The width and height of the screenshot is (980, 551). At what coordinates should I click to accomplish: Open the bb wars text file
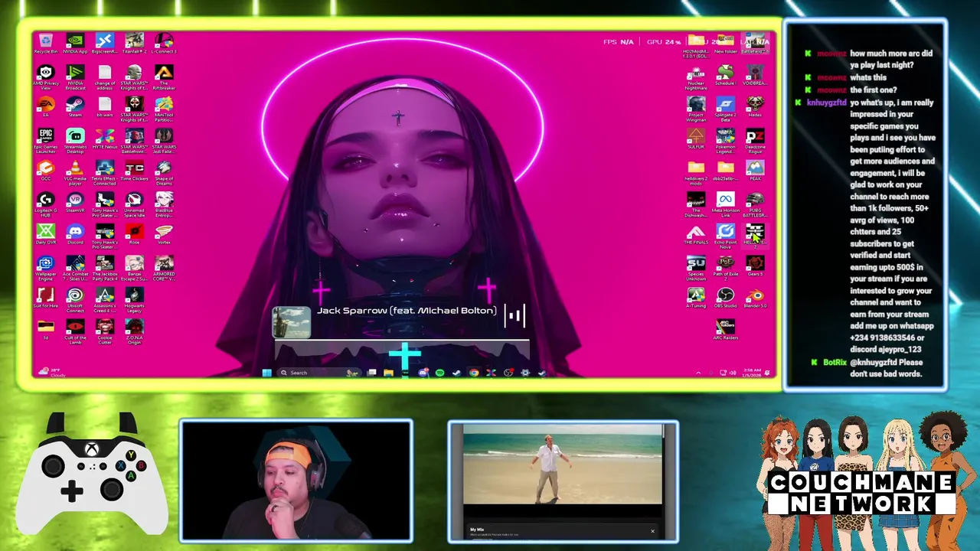(x=105, y=106)
